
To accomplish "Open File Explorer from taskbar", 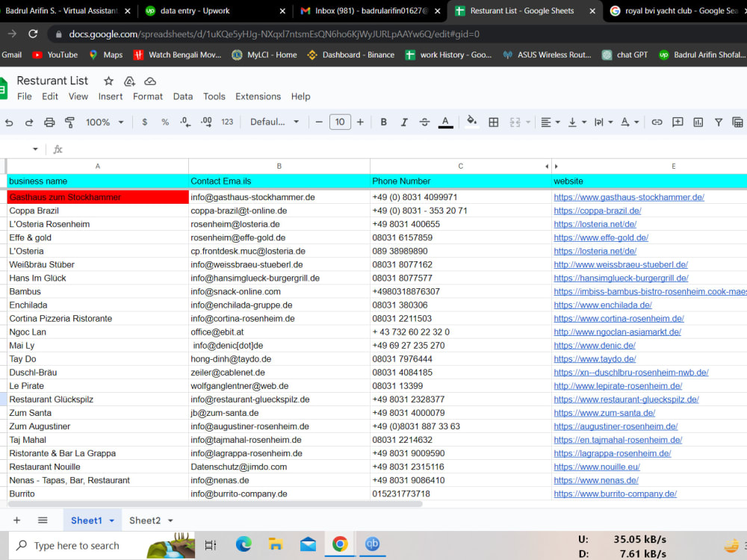I will coord(276,544).
